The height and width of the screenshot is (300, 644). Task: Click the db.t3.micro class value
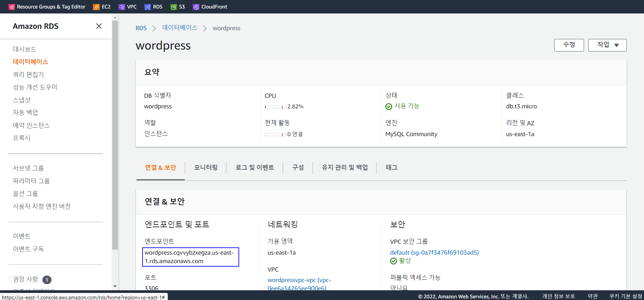[x=521, y=106]
